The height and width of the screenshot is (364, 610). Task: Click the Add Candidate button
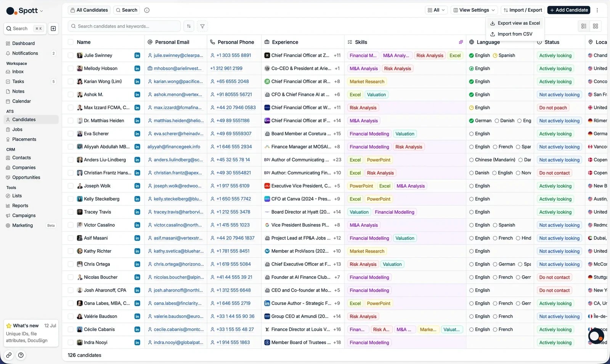point(568,10)
